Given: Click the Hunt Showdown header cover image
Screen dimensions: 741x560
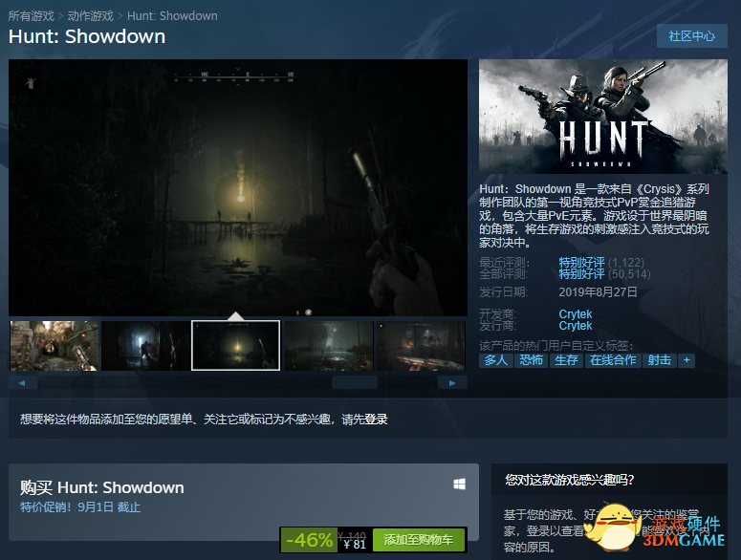Looking at the screenshot, I should coord(603,117).
